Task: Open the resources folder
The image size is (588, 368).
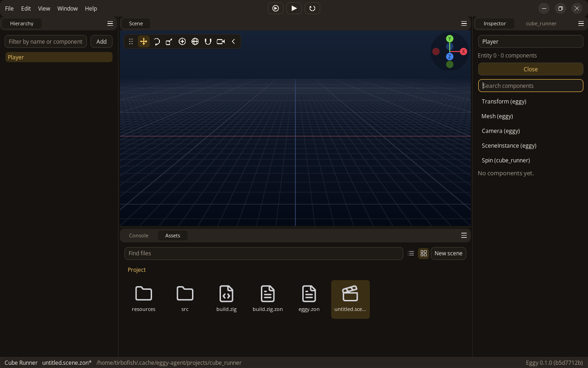Action: click(x=144, y=299)
